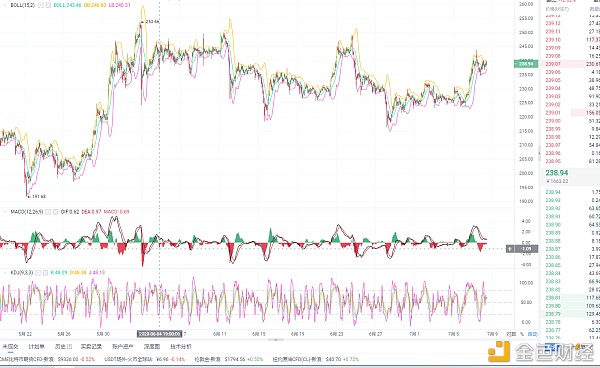600x368 pixels.
Task: Click bid price 238.90 in order book
Action: [x=553, y=225]
